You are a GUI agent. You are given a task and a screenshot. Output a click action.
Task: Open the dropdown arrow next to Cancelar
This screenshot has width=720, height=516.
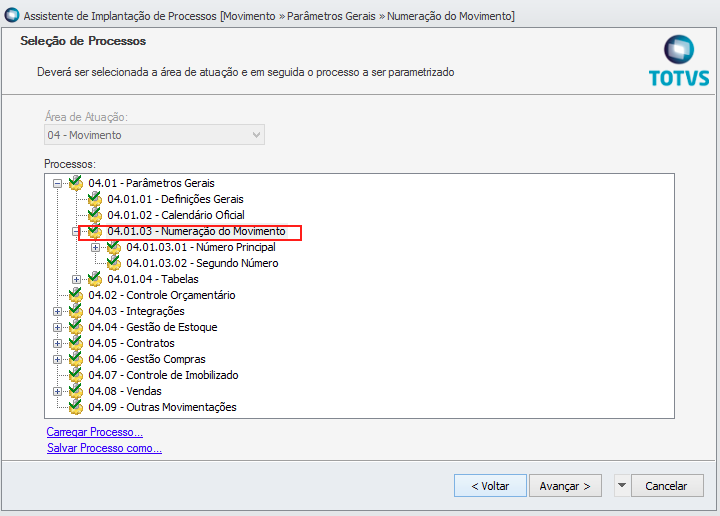tap(622, 485)
